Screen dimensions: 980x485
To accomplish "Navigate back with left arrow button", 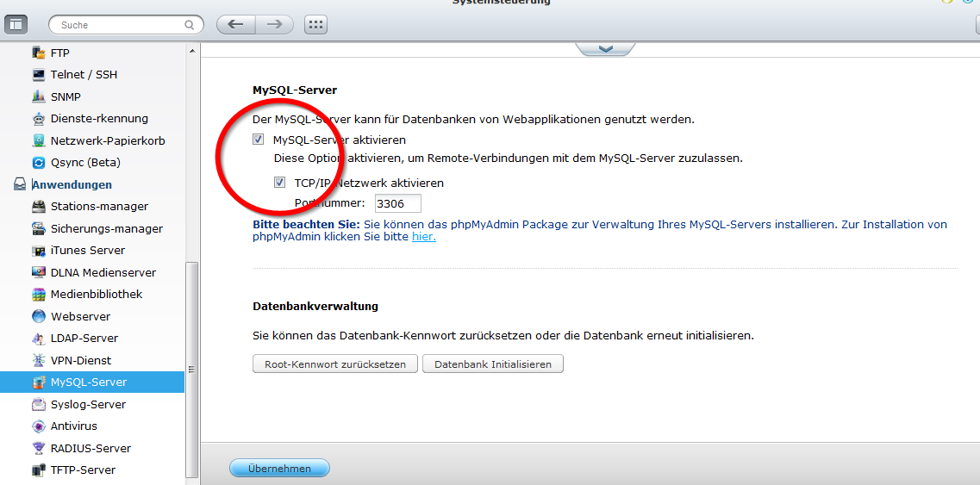I will click(x=235, y=25).
